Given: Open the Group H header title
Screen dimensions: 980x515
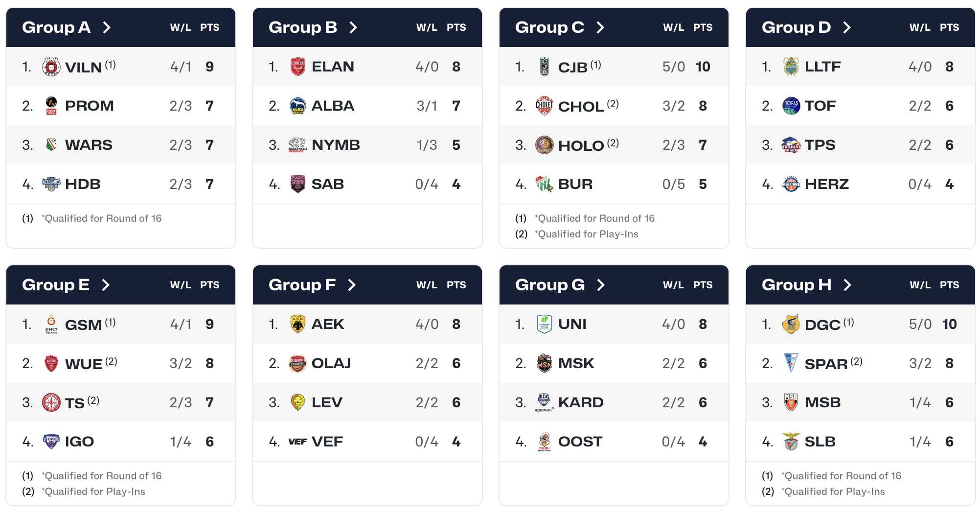Looking at the screenshot, I should [796, 285].
